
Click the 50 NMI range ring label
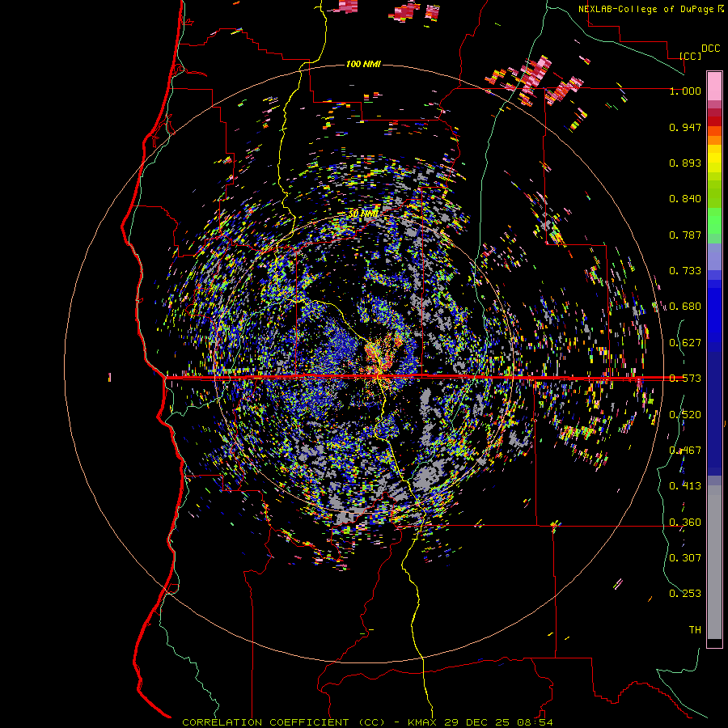point(363,214)
